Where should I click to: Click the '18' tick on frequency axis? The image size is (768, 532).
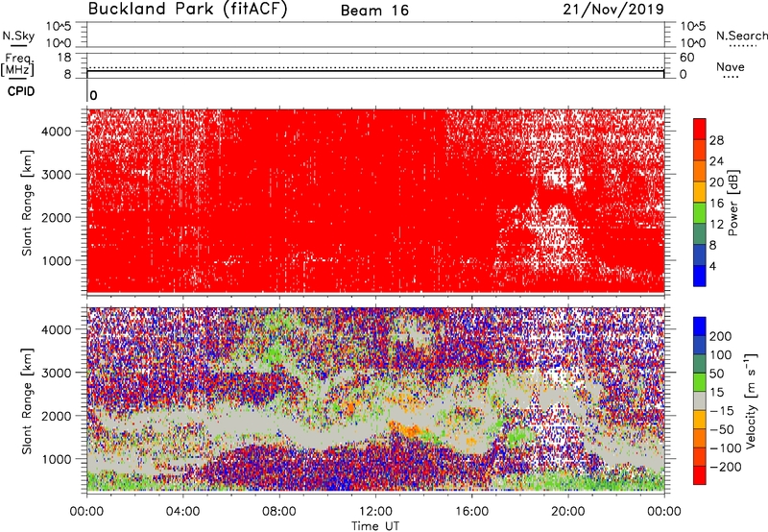[63, 58]
